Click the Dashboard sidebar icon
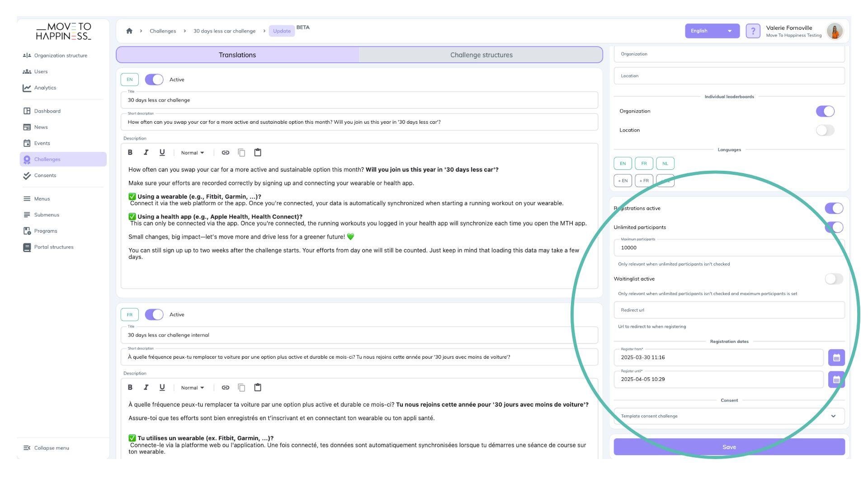This screenshot has height=488, width=868. coord(27,111)
